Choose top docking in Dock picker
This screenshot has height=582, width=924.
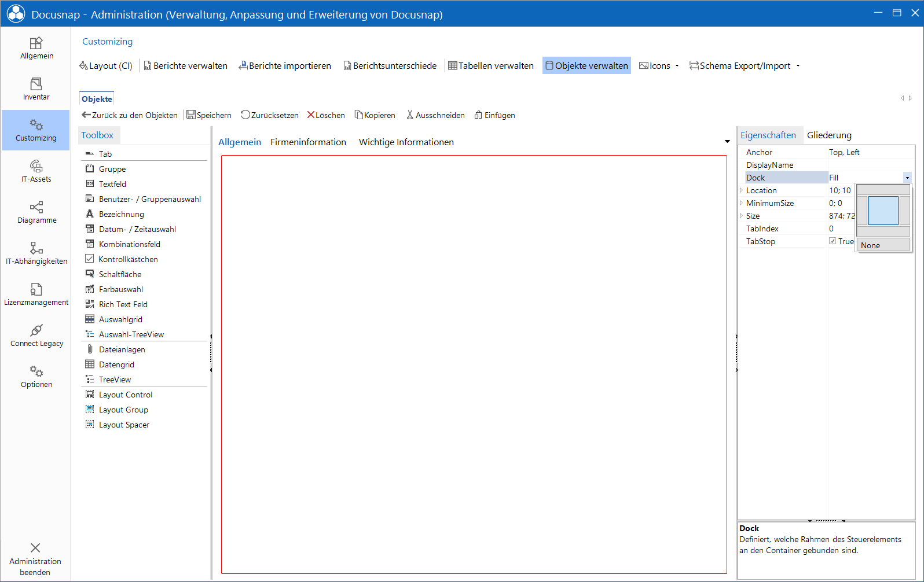click(883, 190)
